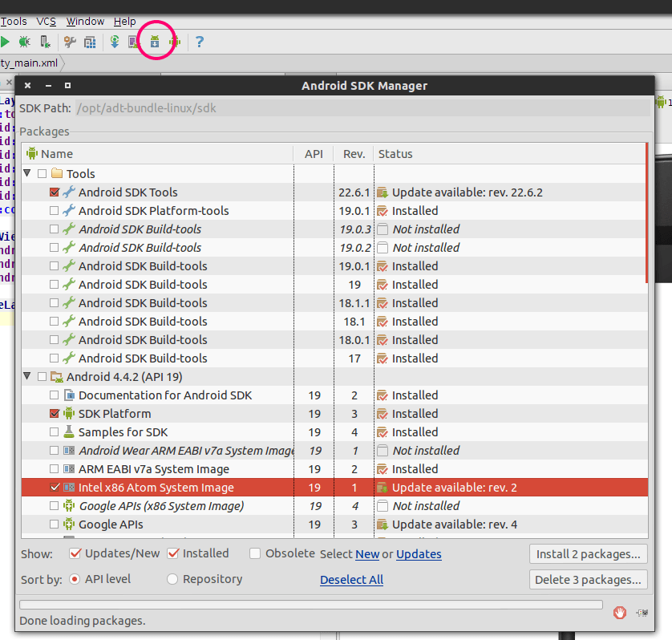Click the Android SDK Tools update status icon
Image resolution: width=672 pixels, height=640 pixels.
(x=383, y=192)
